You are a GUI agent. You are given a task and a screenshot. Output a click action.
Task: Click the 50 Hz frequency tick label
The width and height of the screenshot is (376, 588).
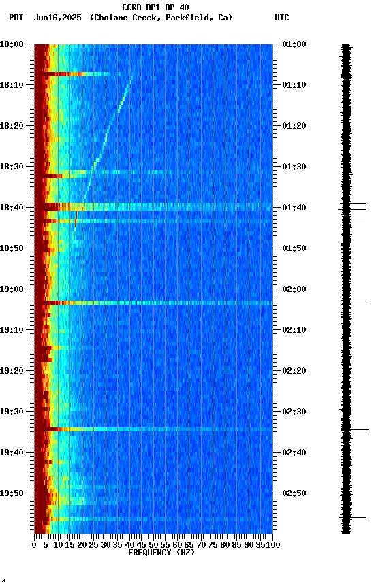[153, 545]
